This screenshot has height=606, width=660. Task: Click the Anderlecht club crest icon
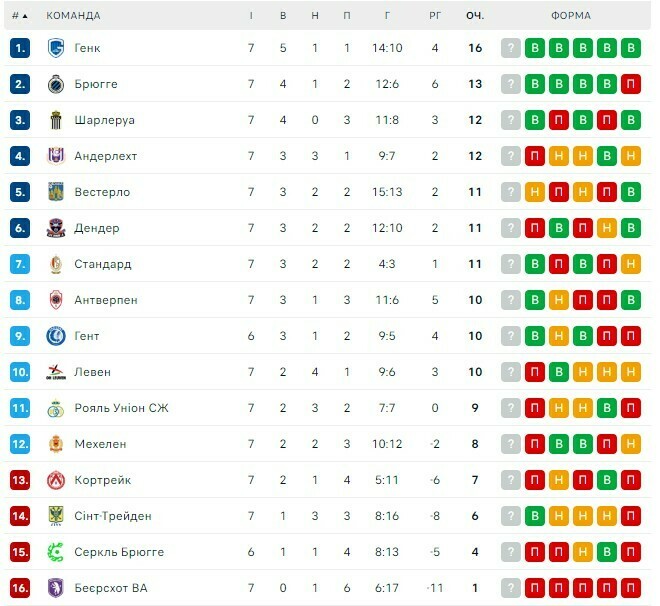tap(55, 156)
